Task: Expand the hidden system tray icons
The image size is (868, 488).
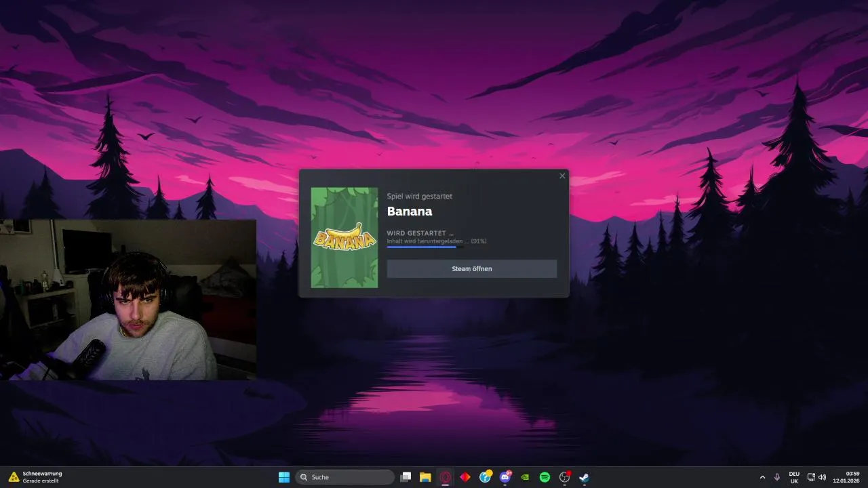Action: point(762,477)
